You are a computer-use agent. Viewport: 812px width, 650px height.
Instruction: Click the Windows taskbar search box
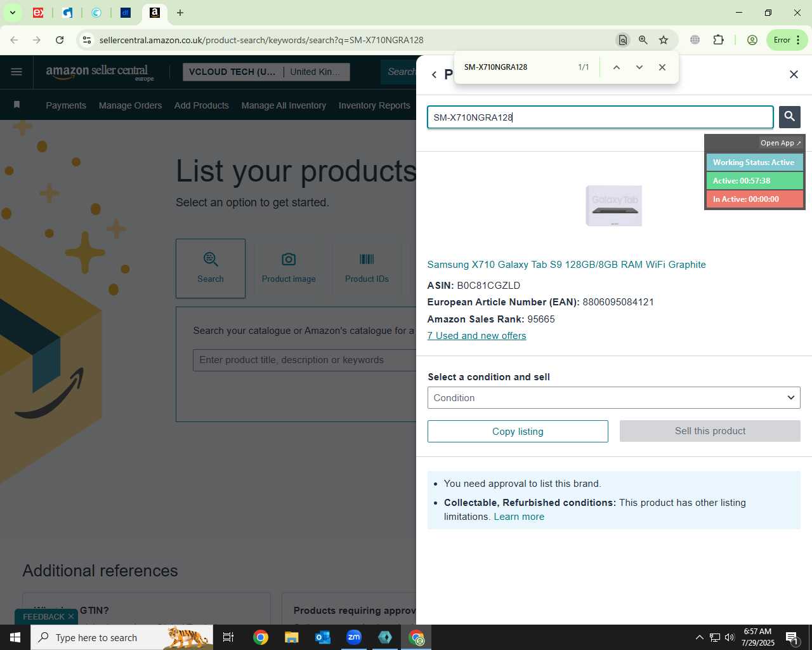(x=122, y=637)
